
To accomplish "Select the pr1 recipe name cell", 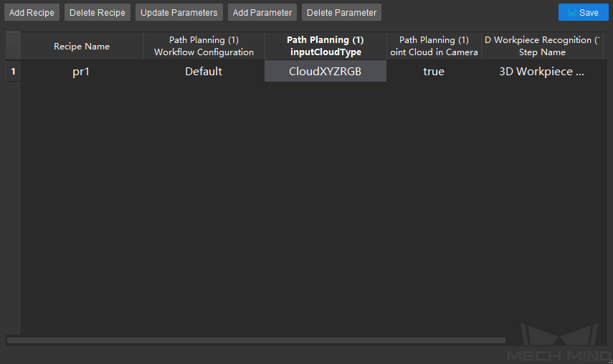I will 82,72.
